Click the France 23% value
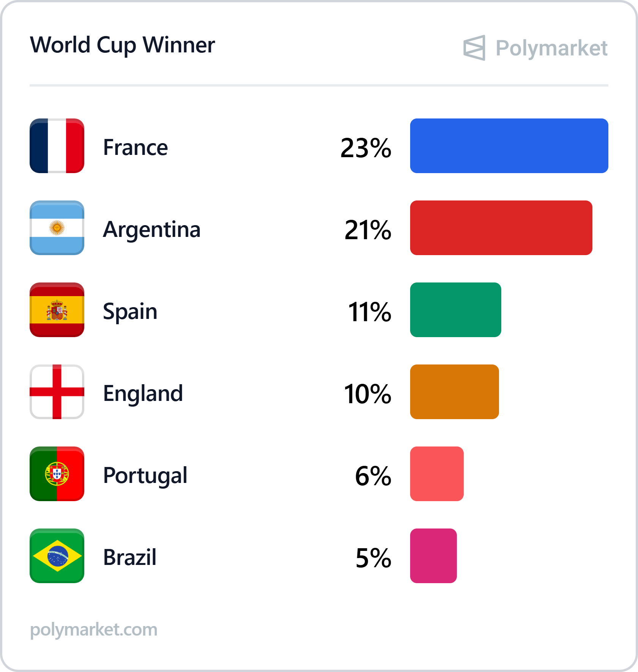 click(x=366, y=148)
